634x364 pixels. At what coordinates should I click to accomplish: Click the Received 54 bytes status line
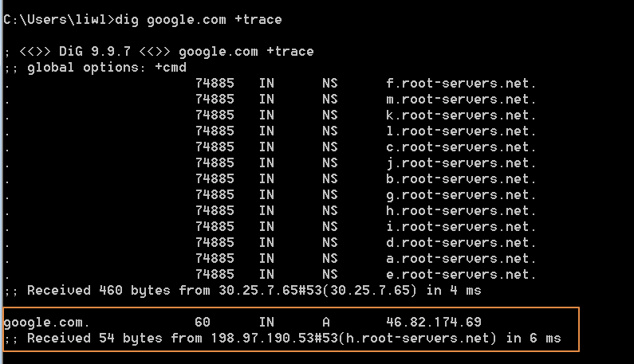click(x=282, y=339)
